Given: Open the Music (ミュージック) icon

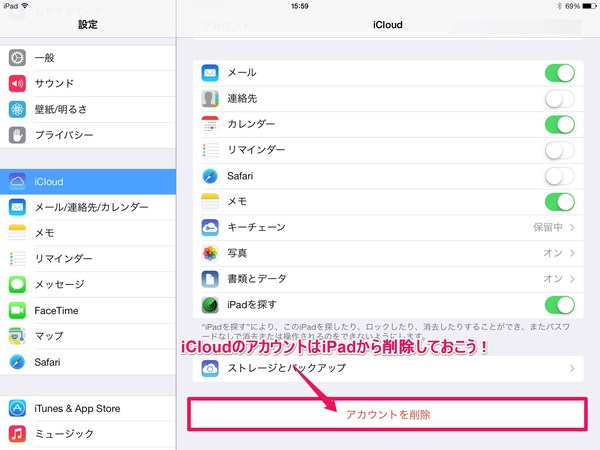Looking at the screenshot, I should pyautogui.click(x=17, y=434).
